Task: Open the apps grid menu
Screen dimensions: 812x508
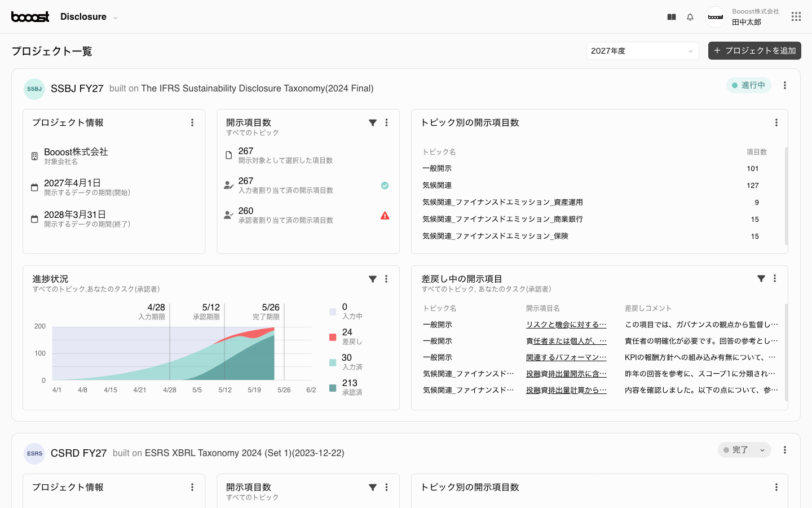Action: click(796, 17)
